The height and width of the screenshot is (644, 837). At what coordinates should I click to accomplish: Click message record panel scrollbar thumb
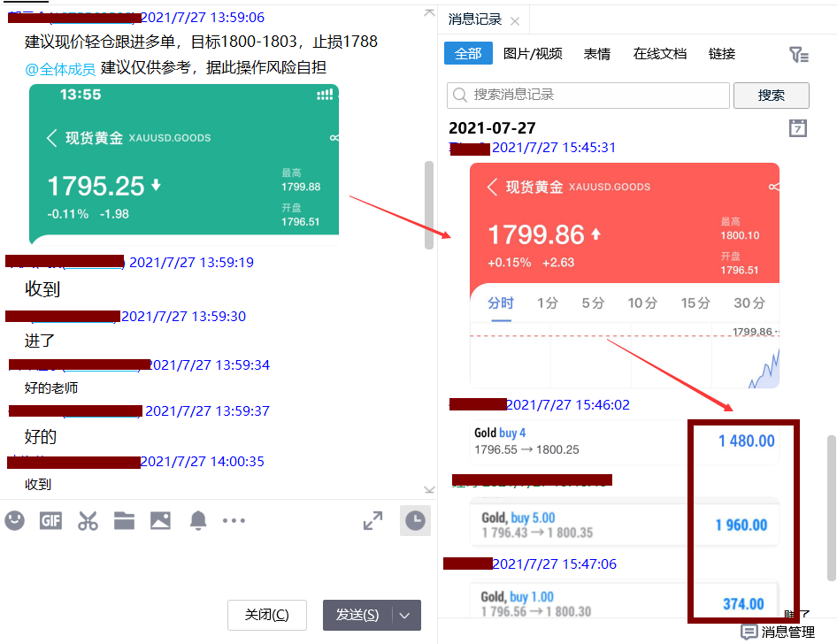point(832,508)
